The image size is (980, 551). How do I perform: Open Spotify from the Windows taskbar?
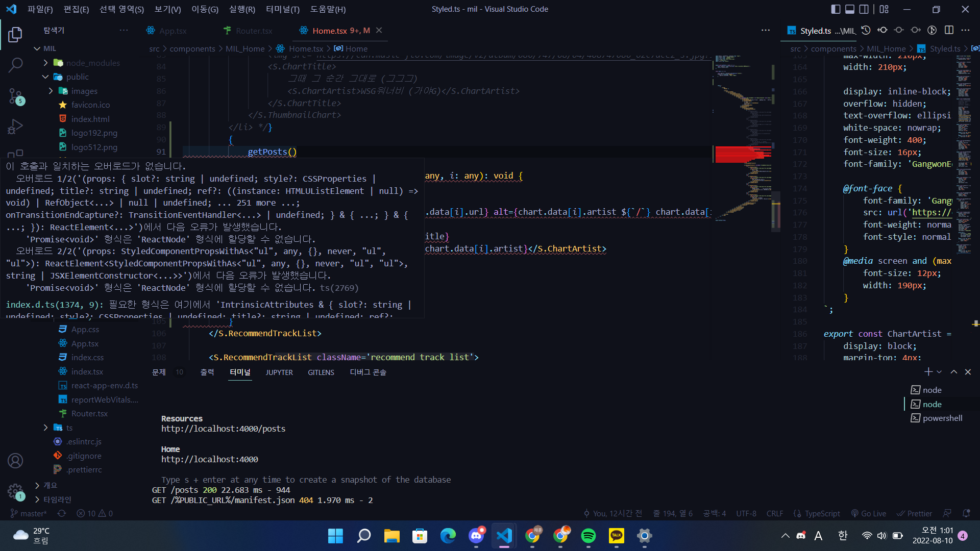tap(588, 536)
